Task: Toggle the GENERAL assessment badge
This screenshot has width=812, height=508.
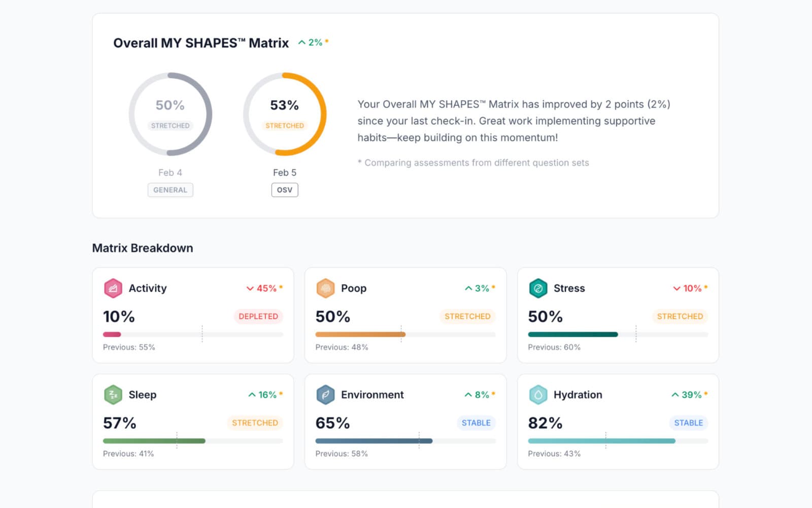Action: click(x=170, y=190)
